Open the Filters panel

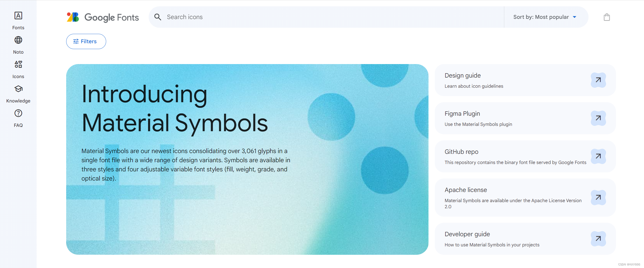point(86,41)
